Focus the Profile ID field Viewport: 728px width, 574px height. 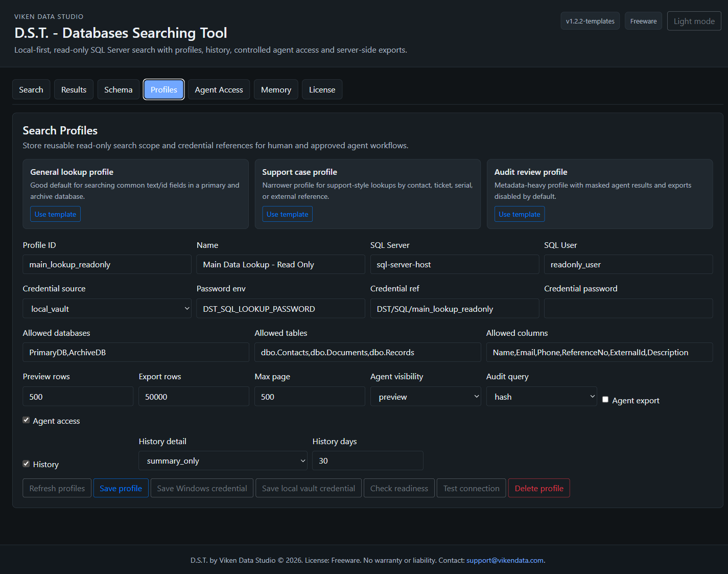[x=107, y=264]
